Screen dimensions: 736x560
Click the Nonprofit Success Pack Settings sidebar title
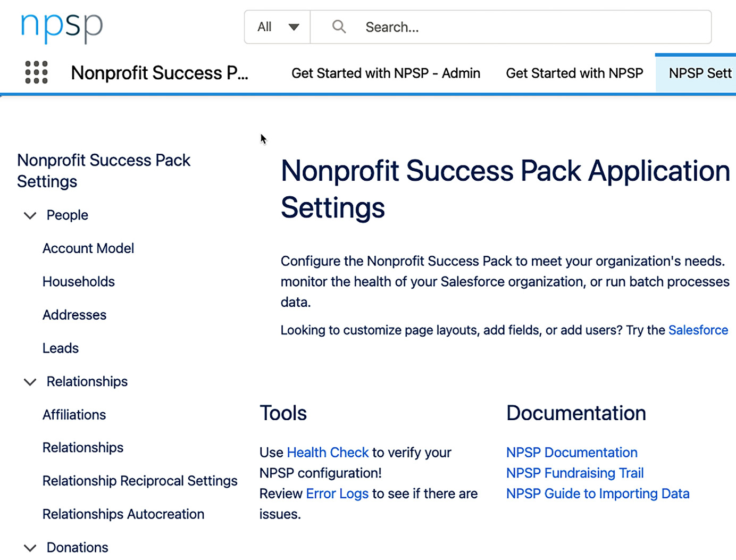104,171
